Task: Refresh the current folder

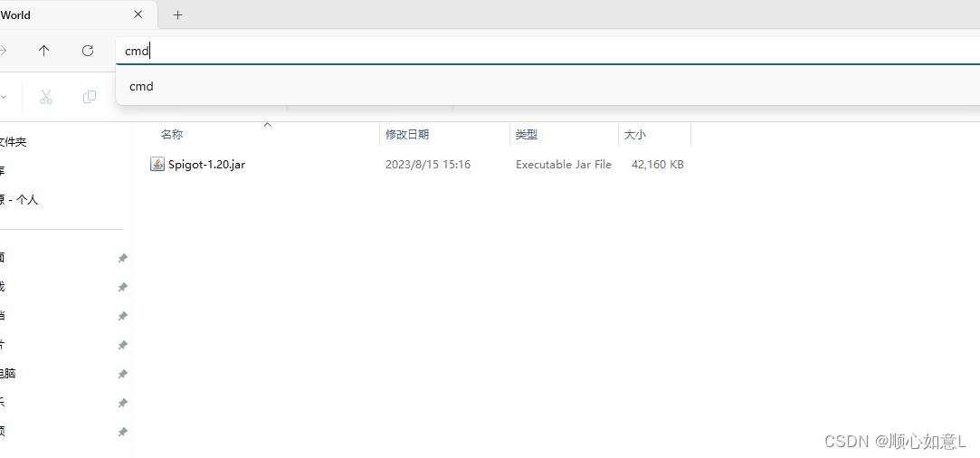Action: (88, 51)
